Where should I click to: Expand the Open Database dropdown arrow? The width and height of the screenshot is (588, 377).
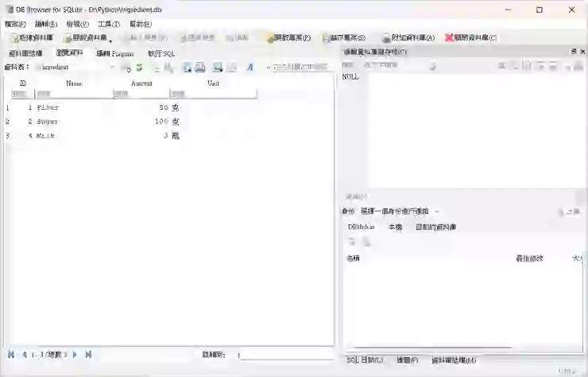click(110, 40)
